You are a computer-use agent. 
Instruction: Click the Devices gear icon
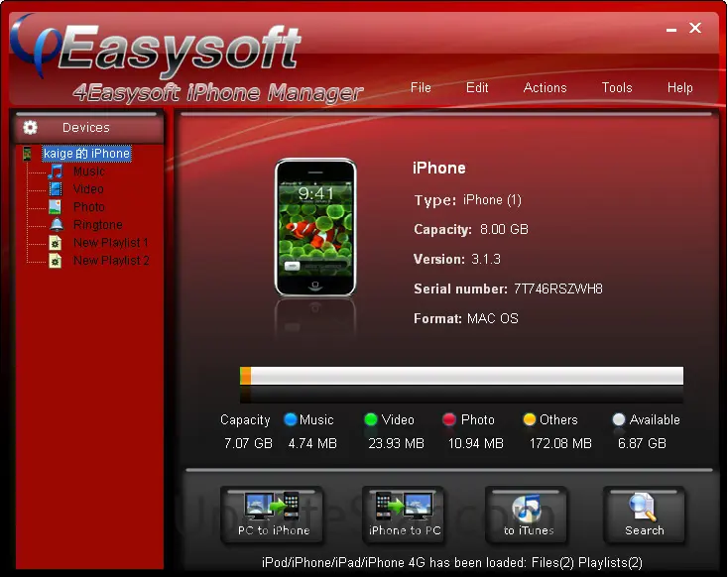[x=30, y=127]
